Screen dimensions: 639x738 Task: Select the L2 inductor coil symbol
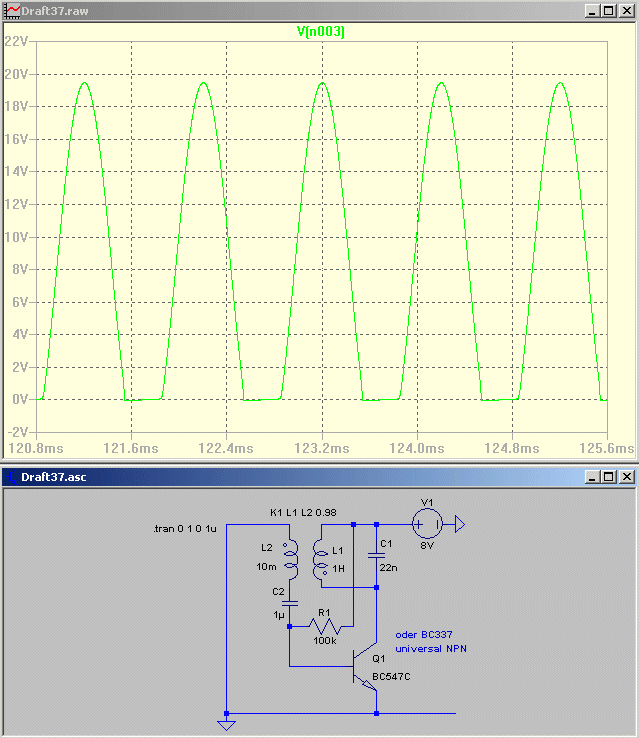[x=290, y=559]
